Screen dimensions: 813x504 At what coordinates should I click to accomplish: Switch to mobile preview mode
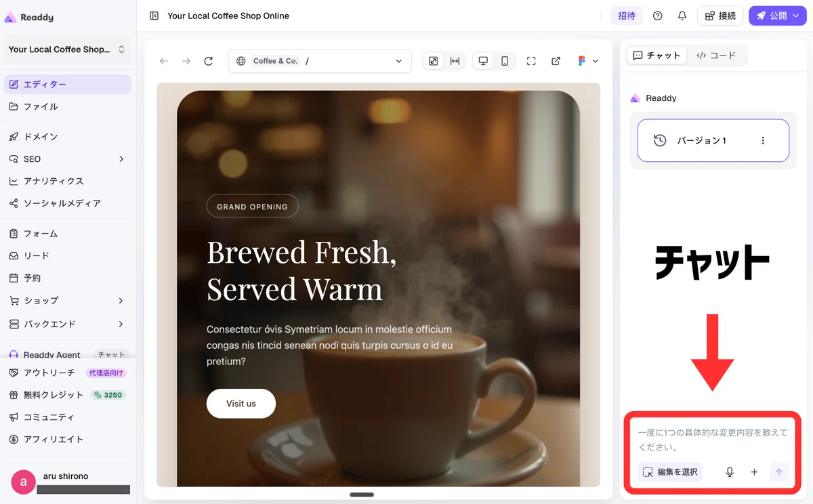[505, 61]
